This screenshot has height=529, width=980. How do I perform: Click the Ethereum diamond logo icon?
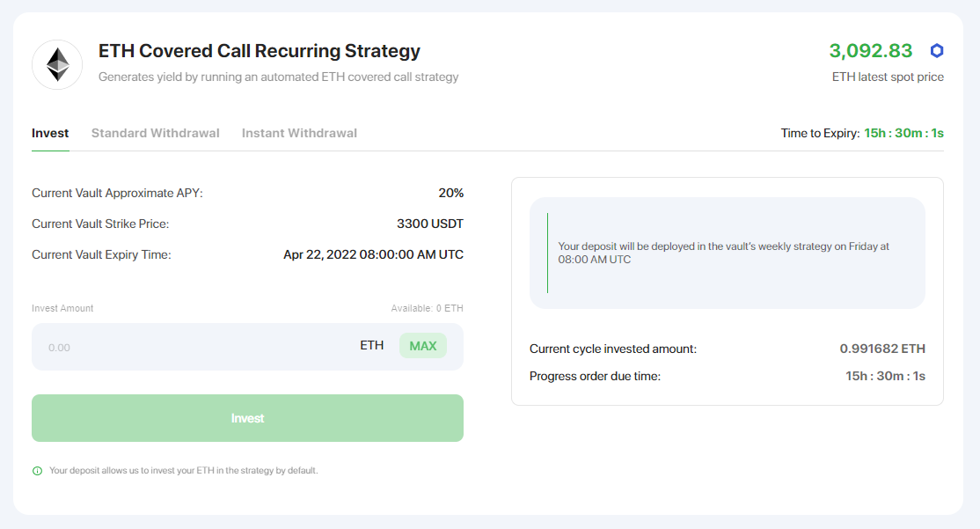[57, 65]
